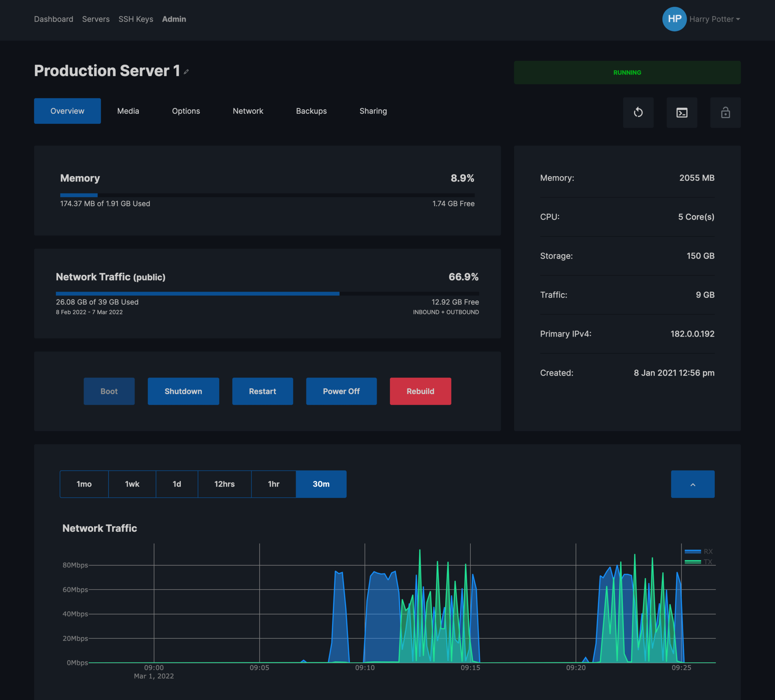Select the 12hrs time range filter

[x=225, y=483]
